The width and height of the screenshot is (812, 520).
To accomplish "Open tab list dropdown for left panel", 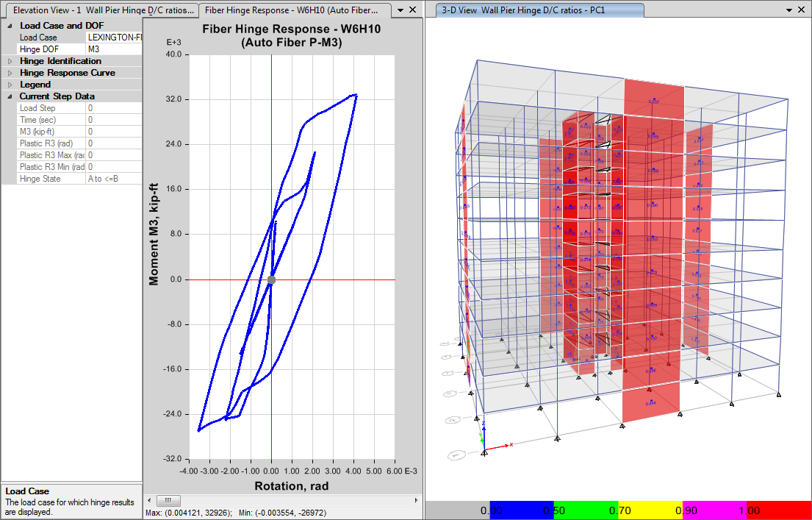I will click(400, 10).
